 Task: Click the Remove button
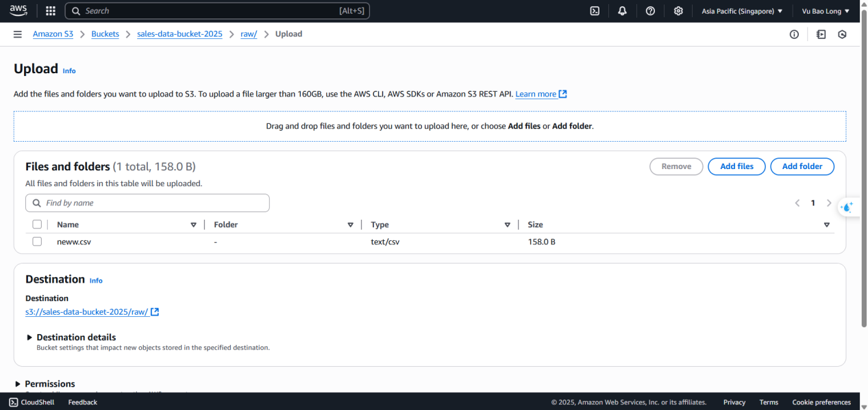pos(676,166)
